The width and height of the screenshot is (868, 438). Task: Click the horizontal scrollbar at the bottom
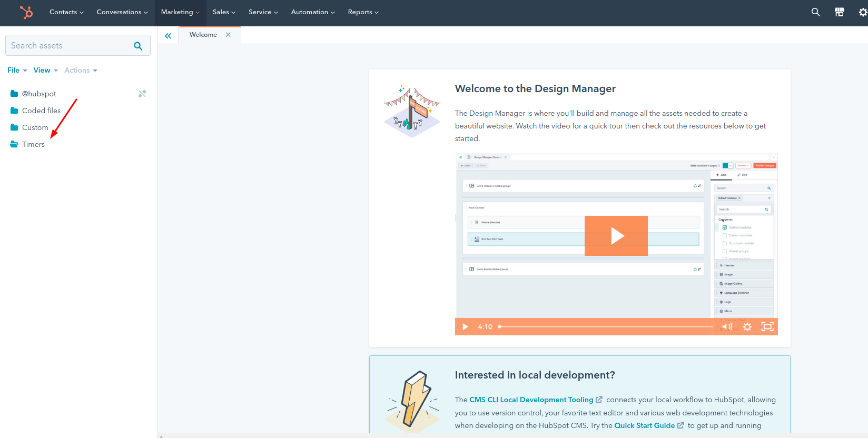tap(512, 436)
